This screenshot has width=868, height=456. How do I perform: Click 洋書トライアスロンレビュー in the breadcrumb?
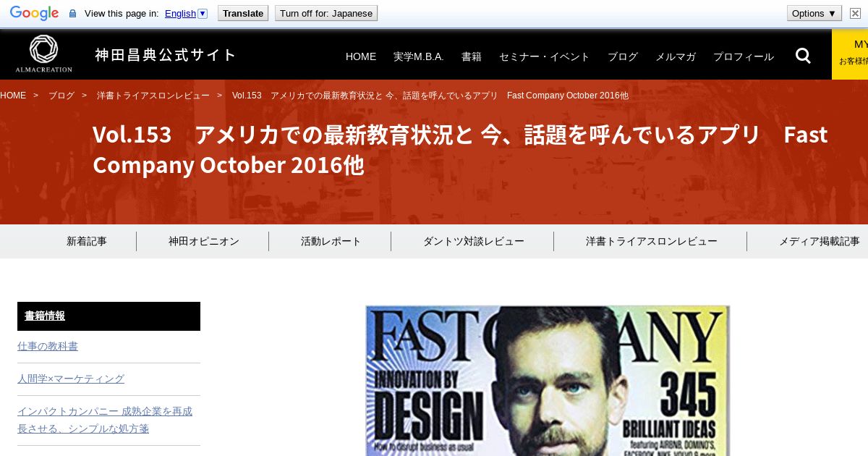(x=153, y=96)
